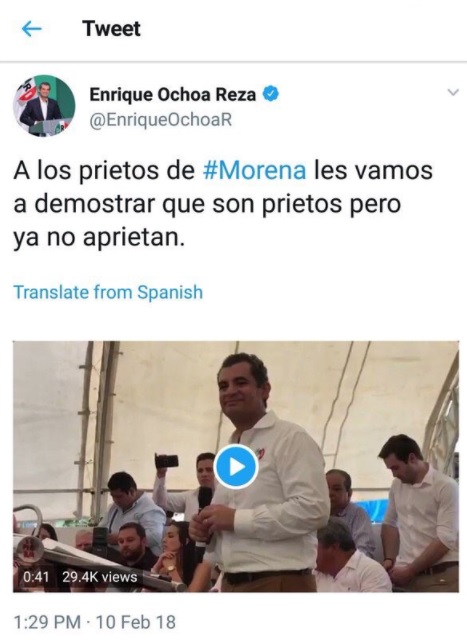The image size is (467, 643).
Task: Open Enrique Ochoa Reza's profile picture
Action: coord(44,106)
